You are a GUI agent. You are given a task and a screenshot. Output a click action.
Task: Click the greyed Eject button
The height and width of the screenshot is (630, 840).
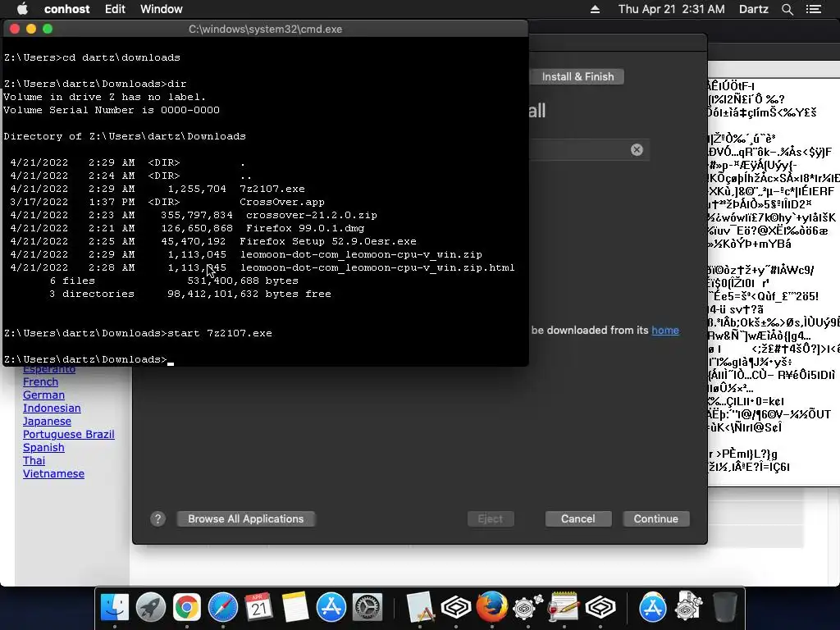[x=491, y=518]
